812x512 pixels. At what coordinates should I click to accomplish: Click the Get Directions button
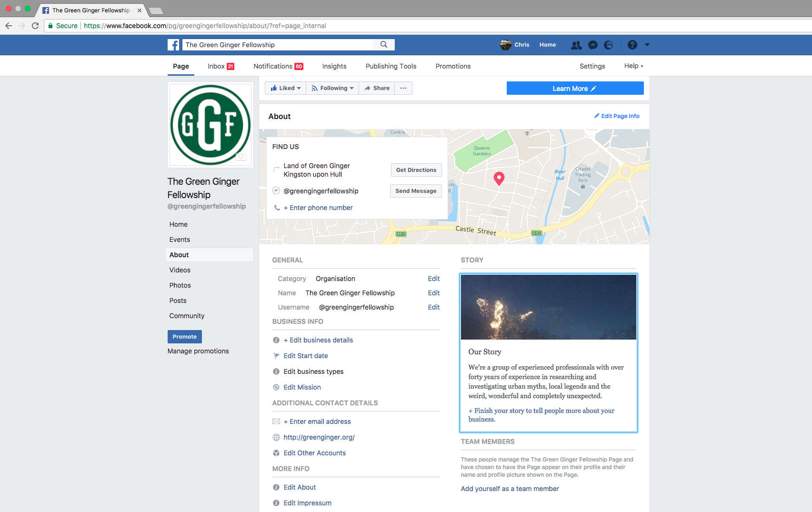pos(416,170)
